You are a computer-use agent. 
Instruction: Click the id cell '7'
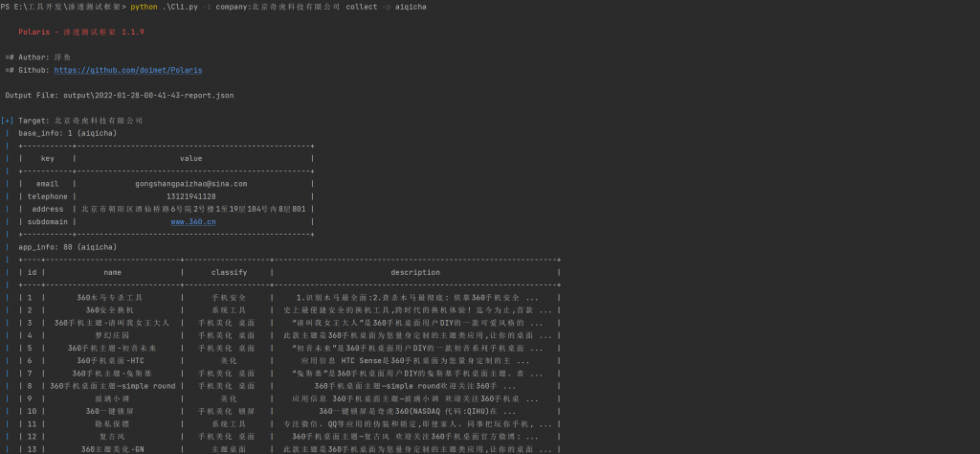[x=30, y=374]
